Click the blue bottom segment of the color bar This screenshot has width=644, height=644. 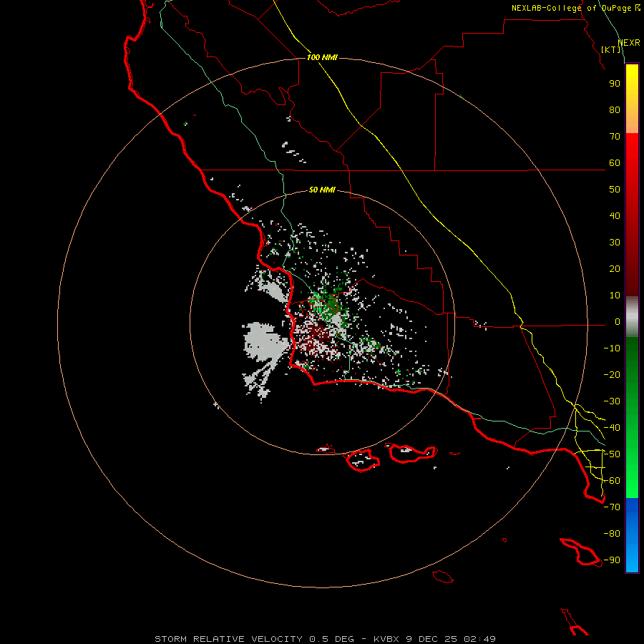[632, 535]
